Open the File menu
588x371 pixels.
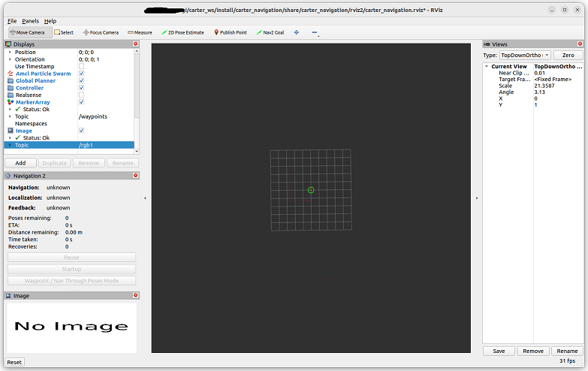(x=12, y=21)
